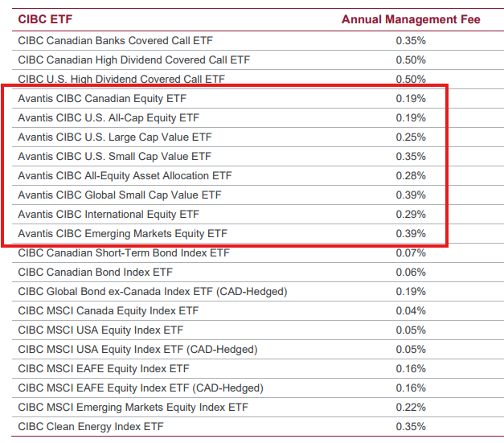Click 0.07% fee for Canadian Short-Term Bond Index
Image resolution: width=504 pixels, height=443 pixels.
click(411, 253)
